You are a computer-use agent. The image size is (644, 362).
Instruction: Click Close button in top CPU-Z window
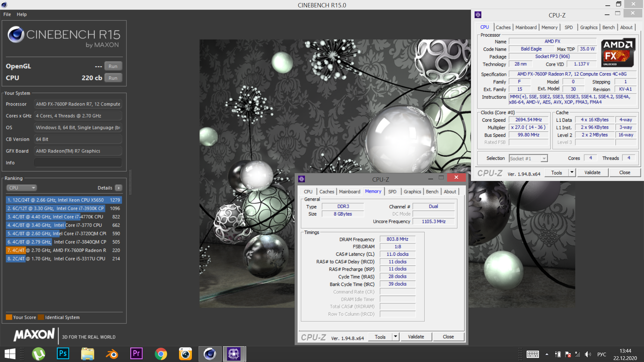tap(625, 173)
